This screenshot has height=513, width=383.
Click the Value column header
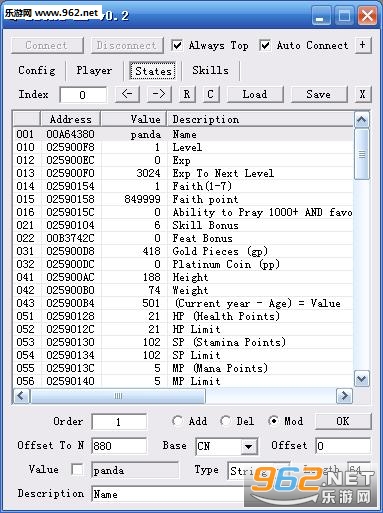click(134, 119)
